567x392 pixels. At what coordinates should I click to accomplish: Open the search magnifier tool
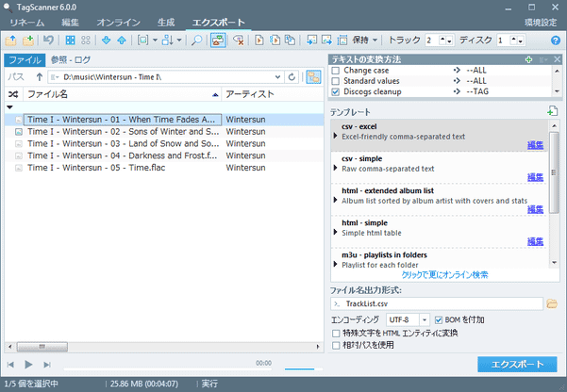196,41
